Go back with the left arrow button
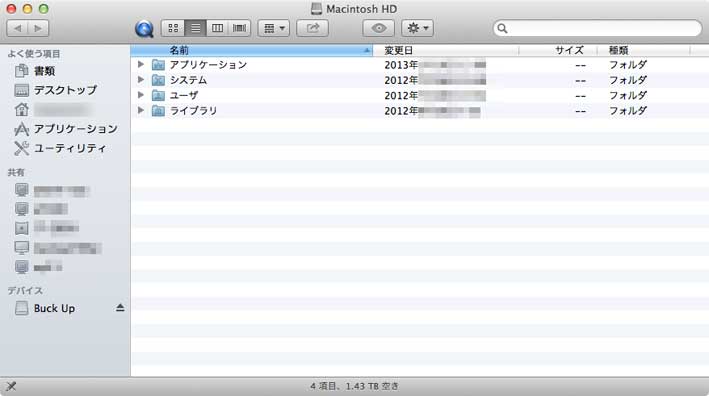The image size is (709, 396). [17, 28]
